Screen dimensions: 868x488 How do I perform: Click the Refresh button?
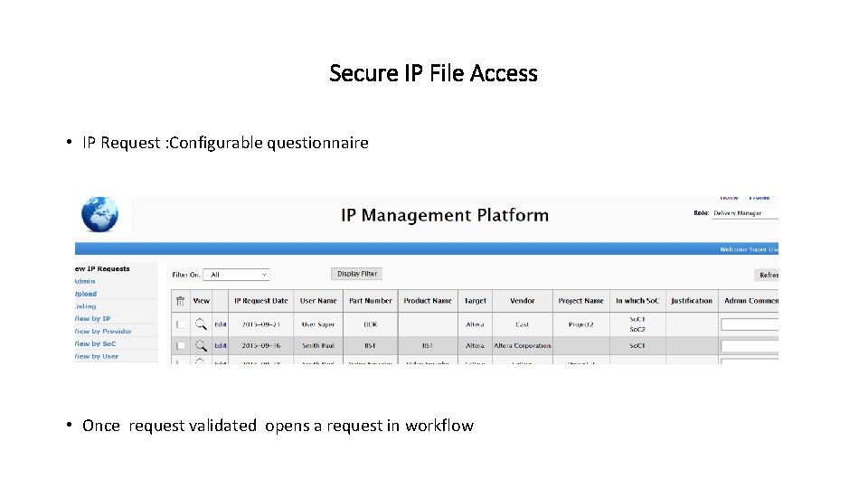click(x=767, y=275)
